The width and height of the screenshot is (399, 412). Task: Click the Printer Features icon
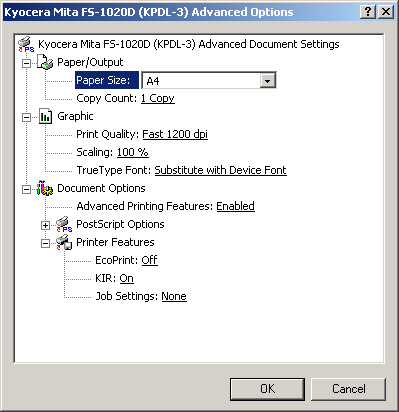pos(64,242)
